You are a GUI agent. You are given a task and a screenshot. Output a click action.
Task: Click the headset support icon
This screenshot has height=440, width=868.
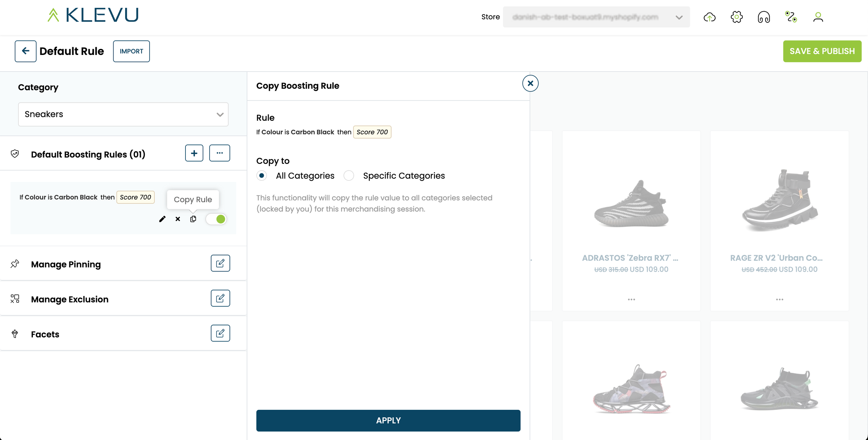(x=764, y=17)
